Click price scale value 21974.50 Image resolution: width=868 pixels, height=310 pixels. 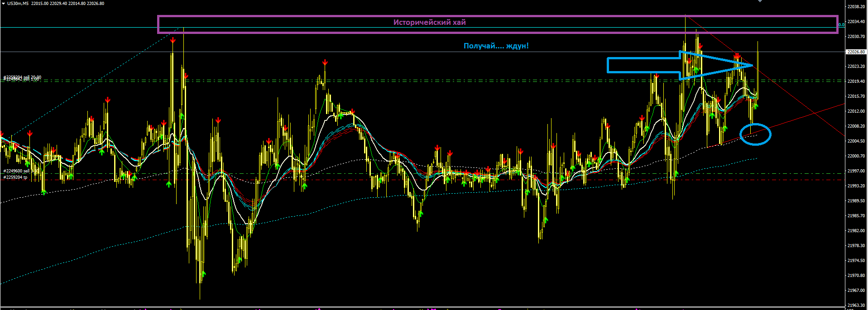click(856, 260)
